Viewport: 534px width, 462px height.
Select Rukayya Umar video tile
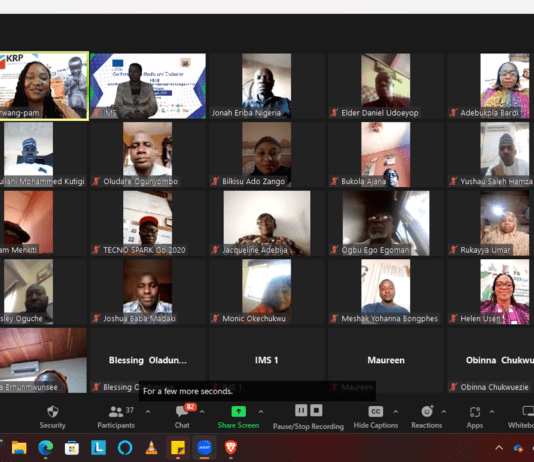coord(490,223)
